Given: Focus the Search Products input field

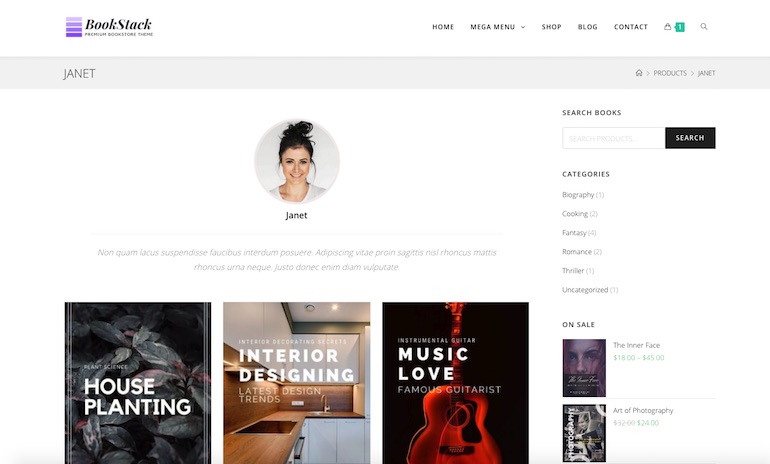Looking at the screenshot, I should [x=614, y=138].
